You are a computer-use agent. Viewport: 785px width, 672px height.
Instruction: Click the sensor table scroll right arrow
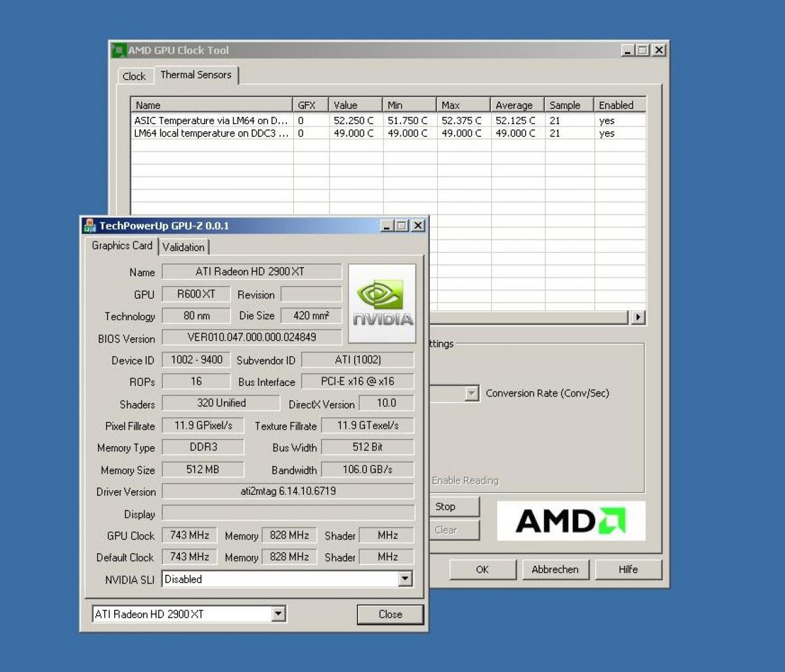[x=638, y=317]
